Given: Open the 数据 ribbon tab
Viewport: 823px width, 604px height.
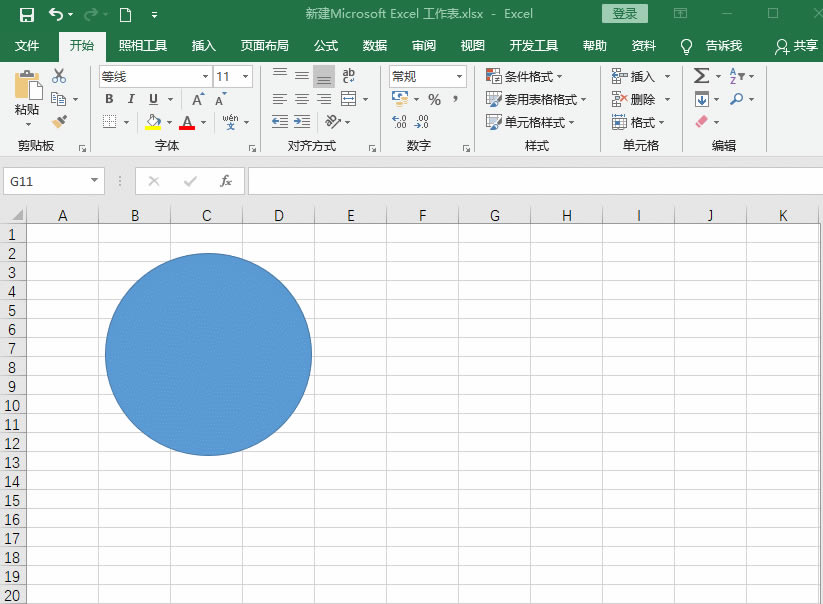Looking at the screenshot, I should 373,46.
